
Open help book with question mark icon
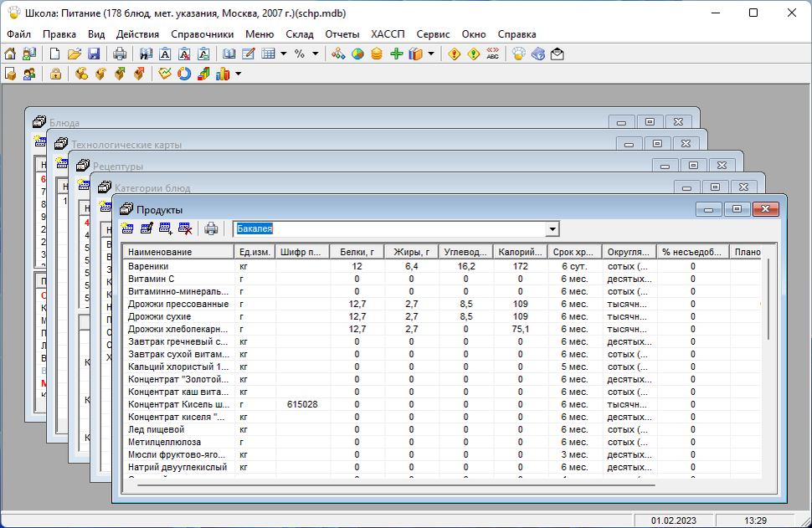click(x=538, y=54)
